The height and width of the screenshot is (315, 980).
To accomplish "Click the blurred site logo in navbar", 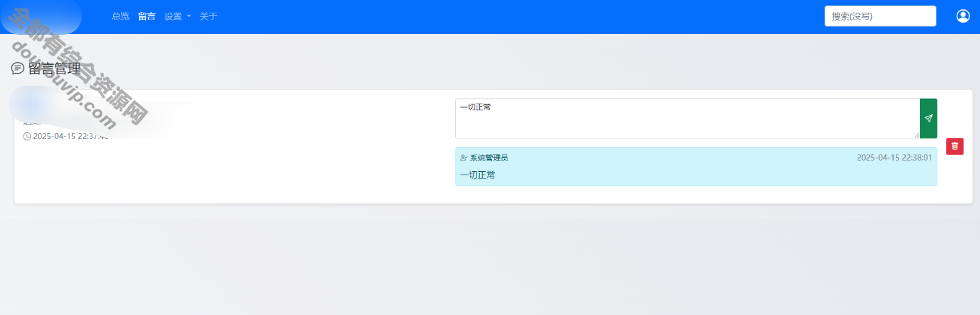I will 41,17.
